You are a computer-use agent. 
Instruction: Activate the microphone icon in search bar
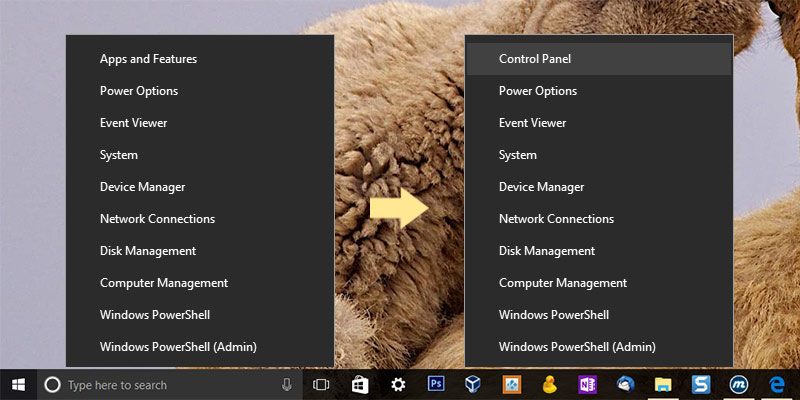(x=287, y=385)
